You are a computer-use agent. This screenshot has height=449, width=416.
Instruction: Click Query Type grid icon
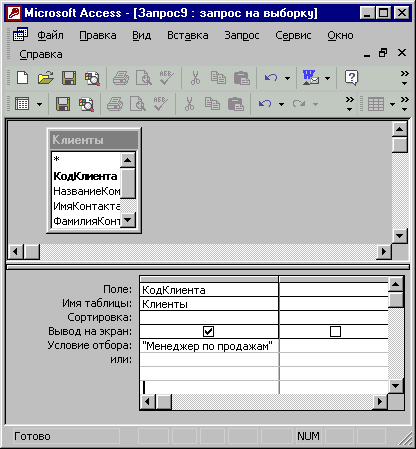pyautogui.click(x=376, y=104)
